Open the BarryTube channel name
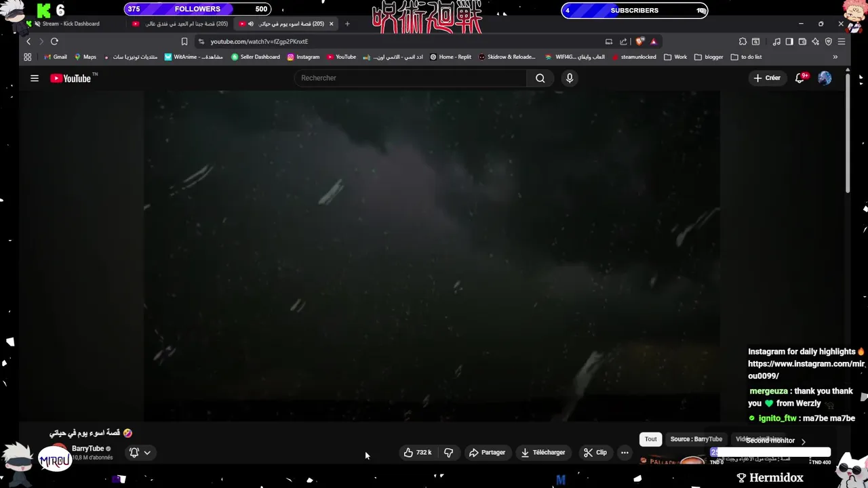 tap(88, 449)
